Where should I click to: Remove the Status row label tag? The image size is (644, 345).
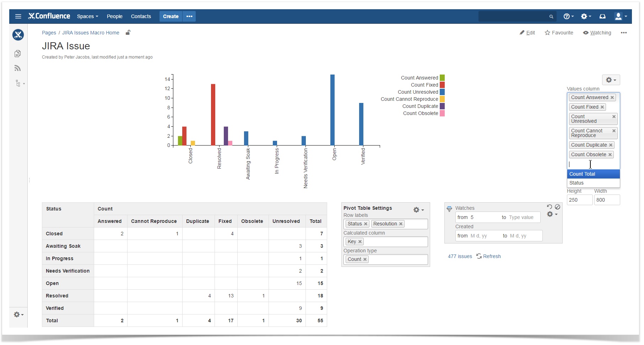(x=366, y=224)
